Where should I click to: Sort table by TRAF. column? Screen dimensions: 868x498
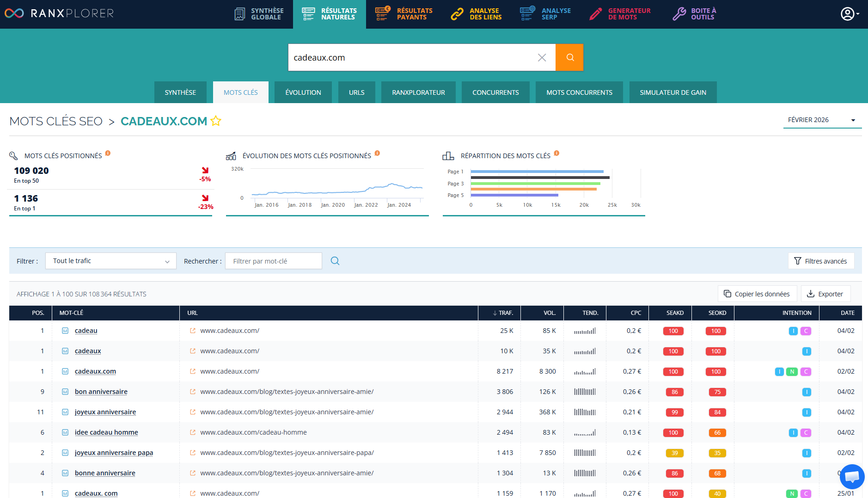click(503, 313)
